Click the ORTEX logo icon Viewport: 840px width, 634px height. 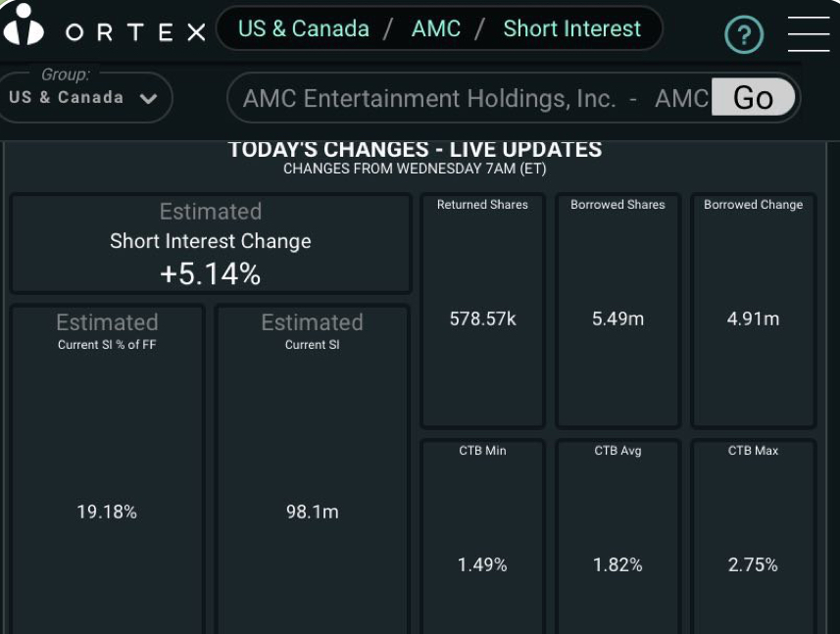point(25,28)
